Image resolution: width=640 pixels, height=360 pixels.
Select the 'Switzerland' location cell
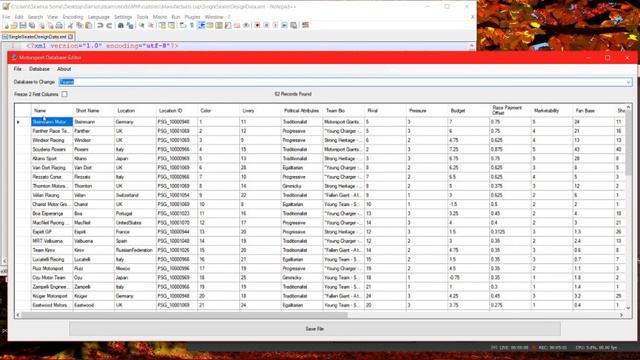tap(135, 195)
